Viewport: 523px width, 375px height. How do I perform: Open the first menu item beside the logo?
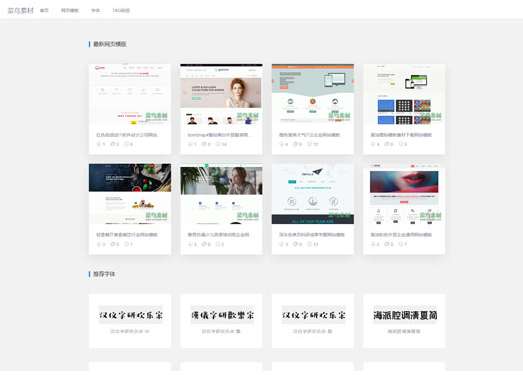point(44,10)
